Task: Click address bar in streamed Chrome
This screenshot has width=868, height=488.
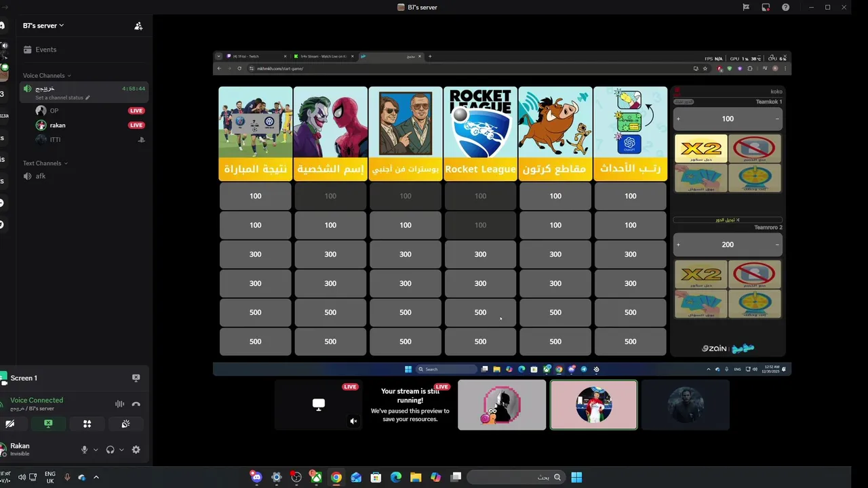Action: pos(468,68)
